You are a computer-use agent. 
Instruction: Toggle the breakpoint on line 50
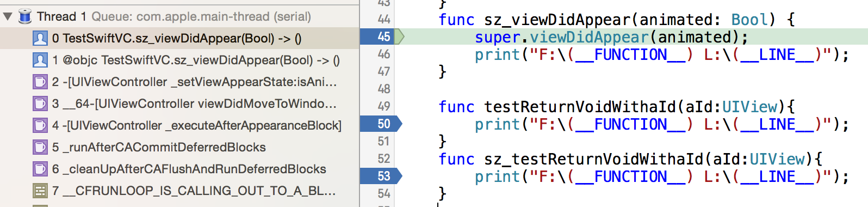[x=381, y=124]
